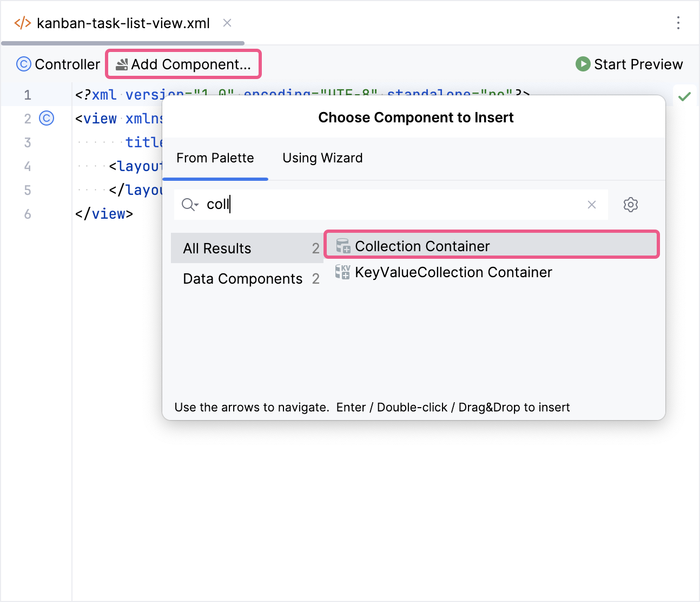700x602 pixels.
Task: Click the Controller gutter icon on line 2
Action: (47, 119)
